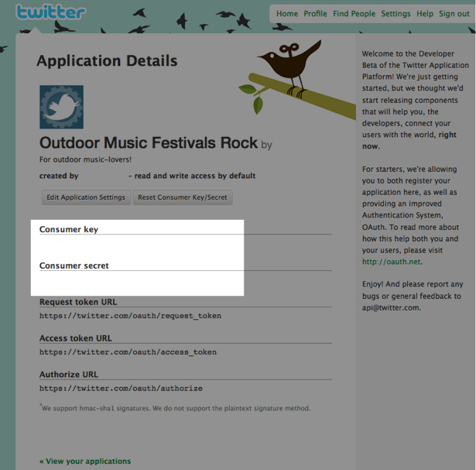Open the Help page link
This screenshot has width=476, height=470.
425,14
